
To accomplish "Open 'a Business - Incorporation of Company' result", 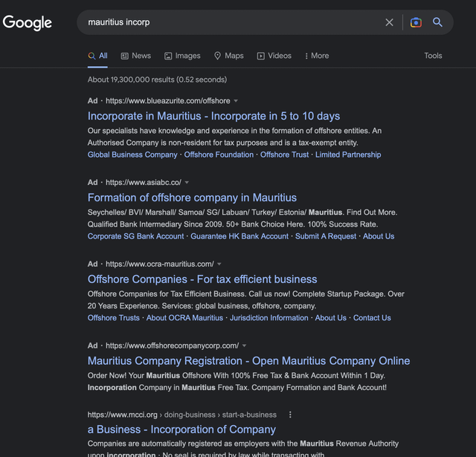I will click(181, 430).
